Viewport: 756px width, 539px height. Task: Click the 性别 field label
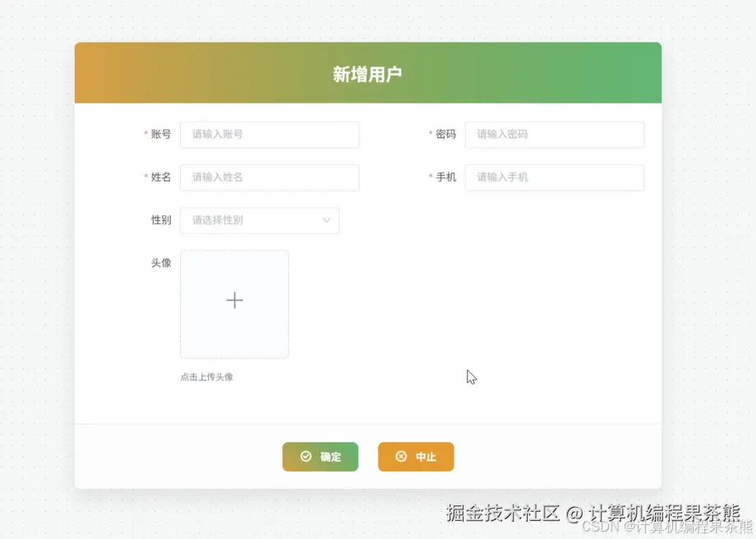pyautogui.click(x=159, y=220)
